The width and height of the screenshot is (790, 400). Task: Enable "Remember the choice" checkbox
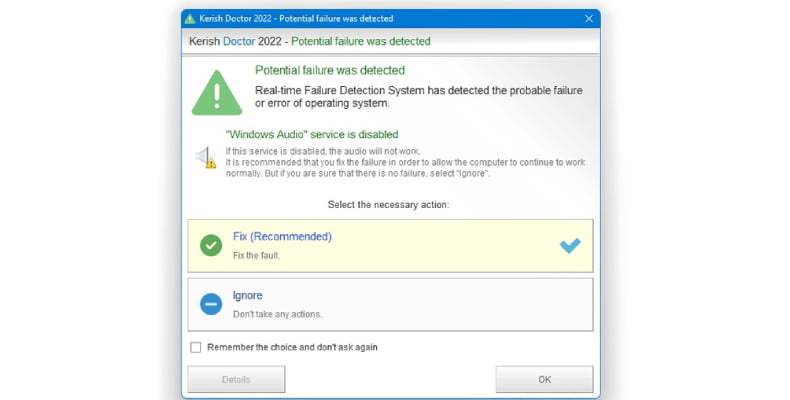(x=195, y=348)
